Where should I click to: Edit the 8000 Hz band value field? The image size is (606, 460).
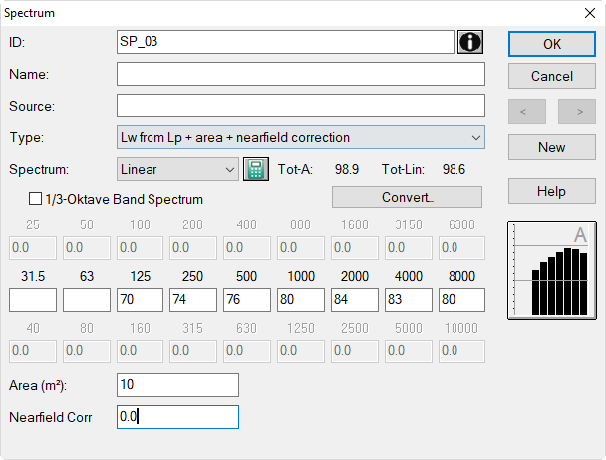tap(462, 300)
